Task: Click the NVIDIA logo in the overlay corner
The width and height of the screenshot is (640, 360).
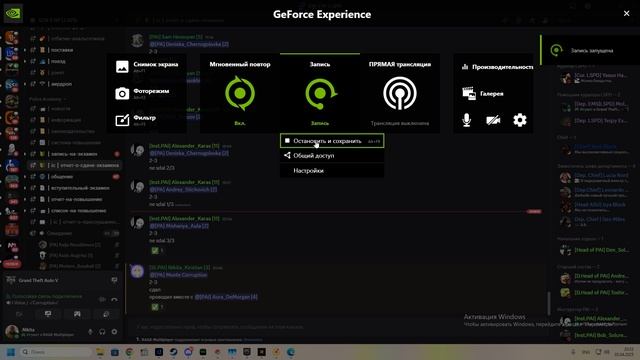Action: tap(13, 13)
